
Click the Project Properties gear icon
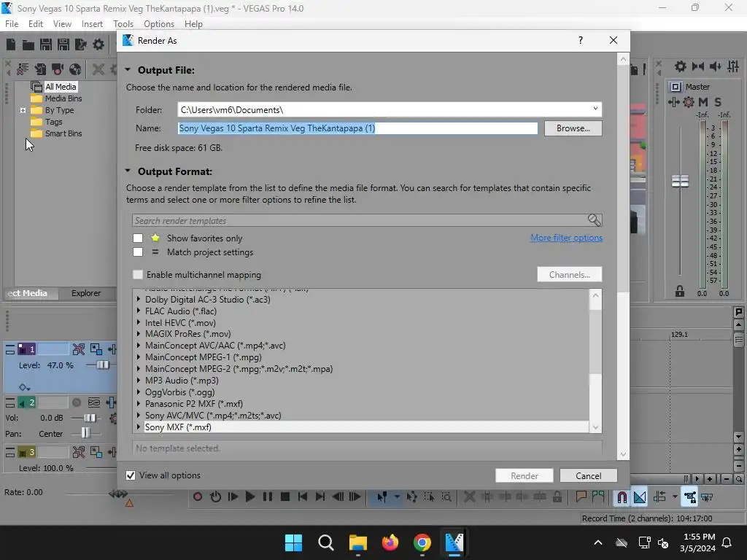click(98, 44)
